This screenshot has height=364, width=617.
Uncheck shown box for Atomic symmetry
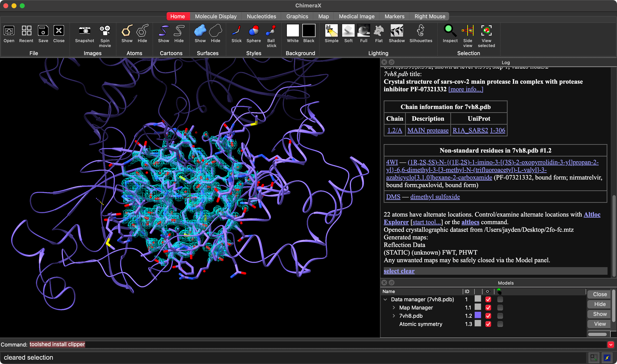coord(488,324)
